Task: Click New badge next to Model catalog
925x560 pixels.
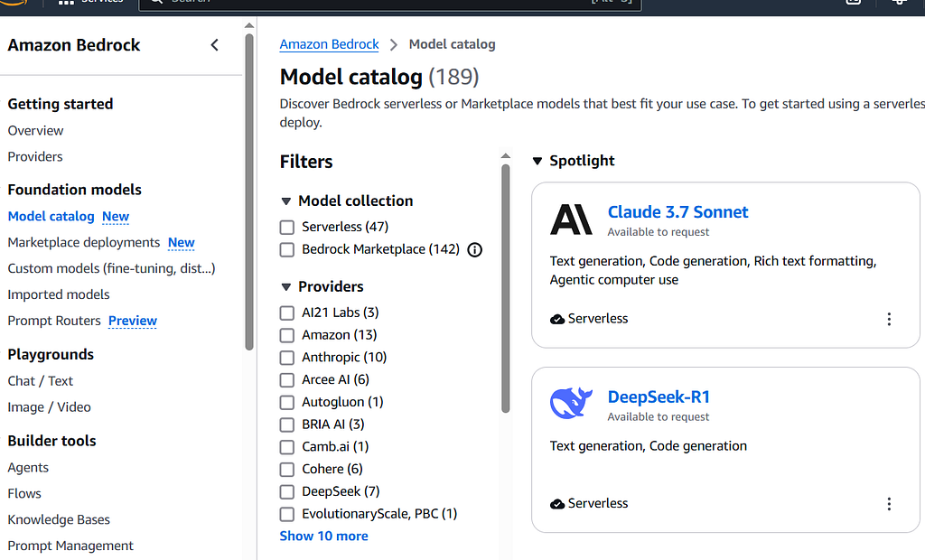Action: pos(116,217)
